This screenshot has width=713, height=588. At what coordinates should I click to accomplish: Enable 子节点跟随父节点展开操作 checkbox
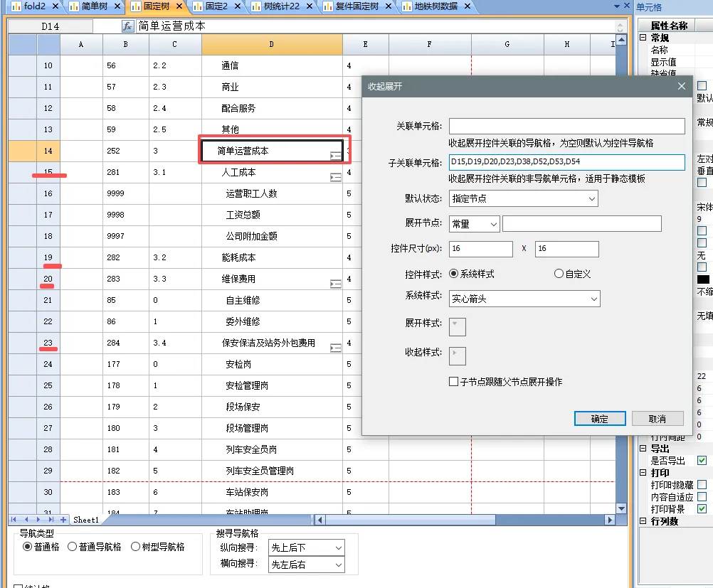(x=453, y=382)
